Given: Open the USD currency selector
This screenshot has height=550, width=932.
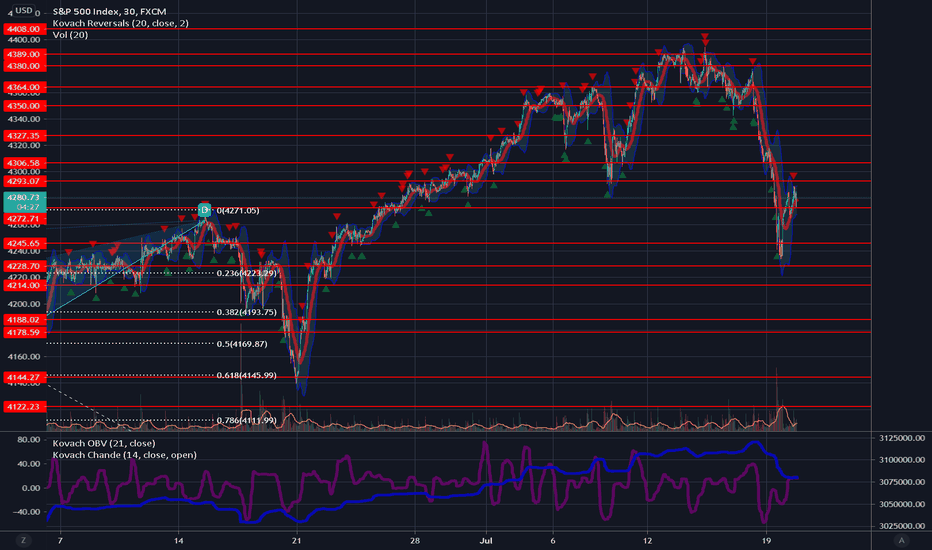Looking at the screenshot, I should click(x=24, y=11).
